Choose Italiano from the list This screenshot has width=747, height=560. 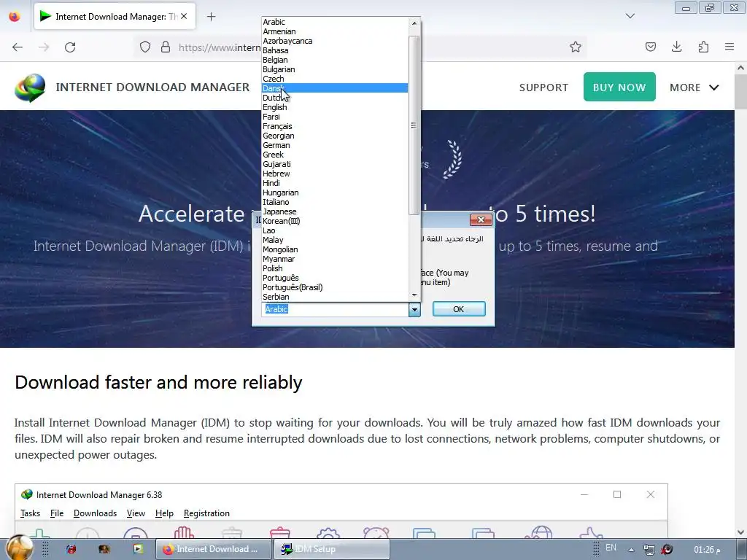pos(335,202)
